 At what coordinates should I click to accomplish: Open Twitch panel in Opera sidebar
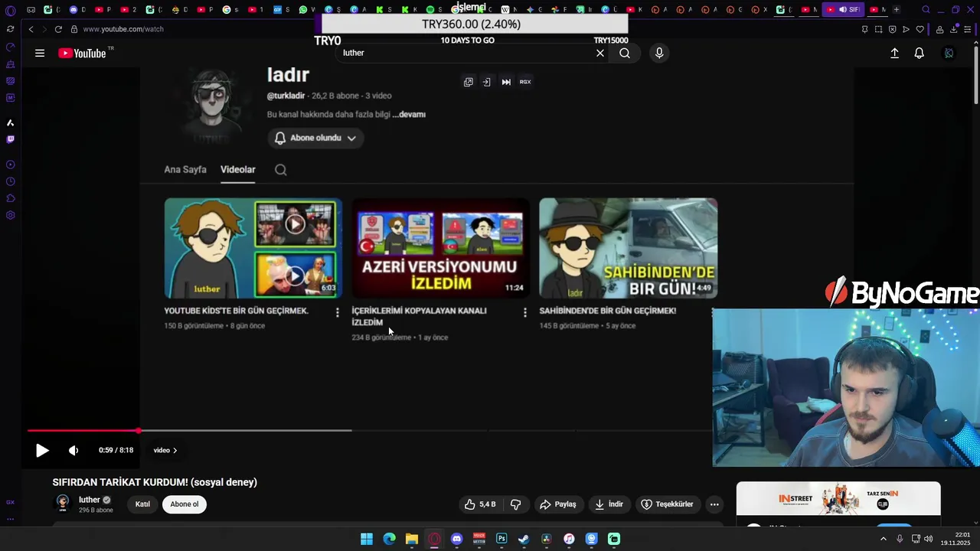pos(10,139)
